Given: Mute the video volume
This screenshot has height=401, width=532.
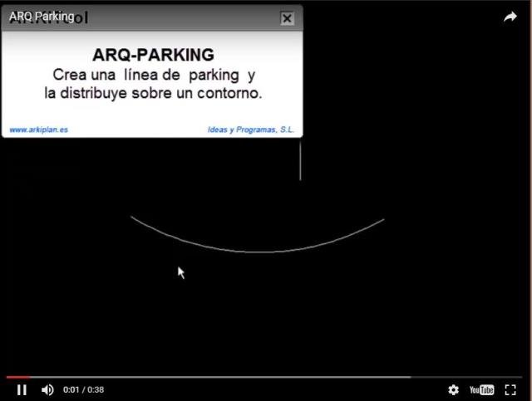Looking at the screenshot, I should click(x=47, y=390).
